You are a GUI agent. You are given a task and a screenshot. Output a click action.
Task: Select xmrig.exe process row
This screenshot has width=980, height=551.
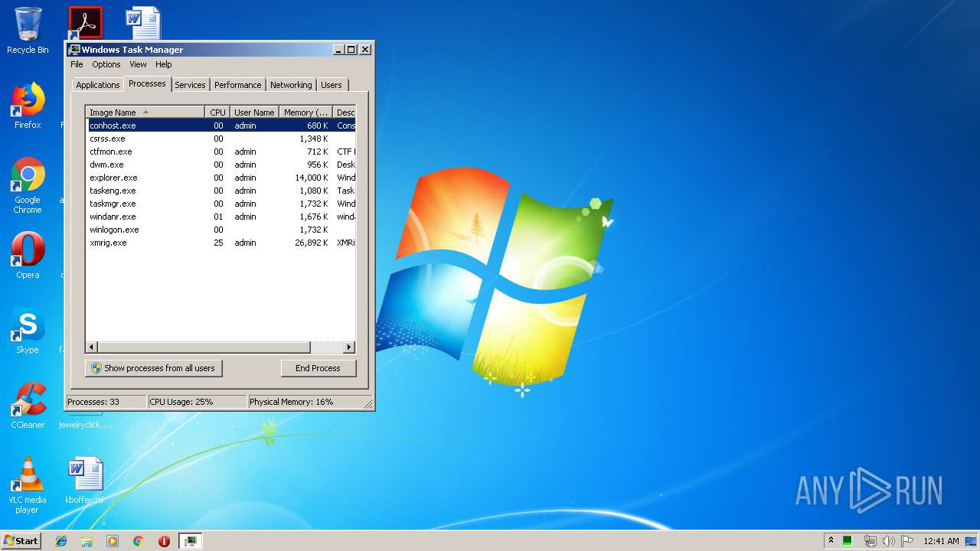click(x=220, y=243)
